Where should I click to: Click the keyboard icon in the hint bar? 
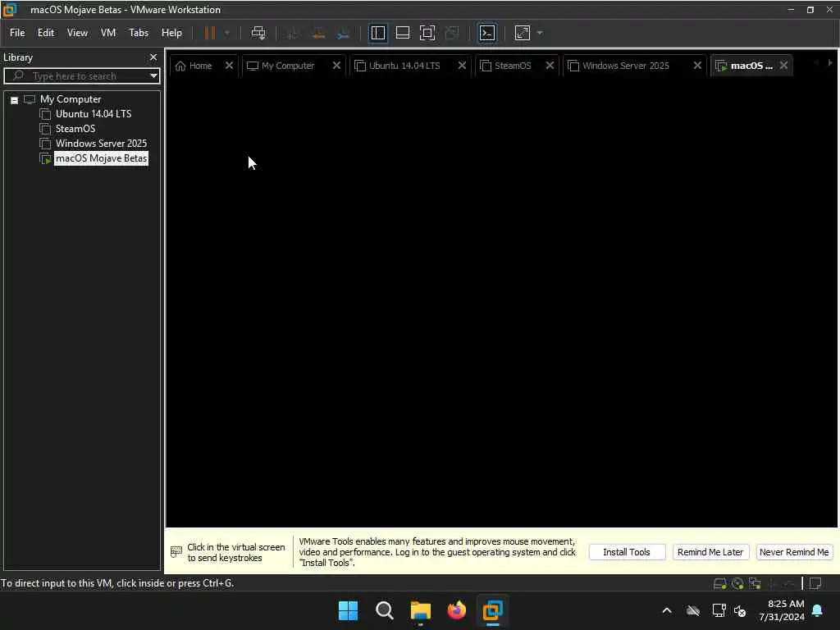tap(176, 552)
